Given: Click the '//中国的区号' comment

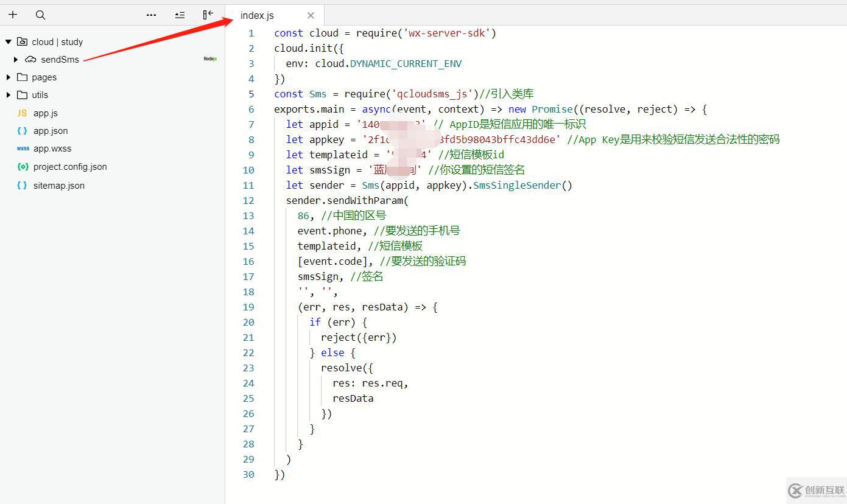Looking at the screenshot, I should click(353, 215).
